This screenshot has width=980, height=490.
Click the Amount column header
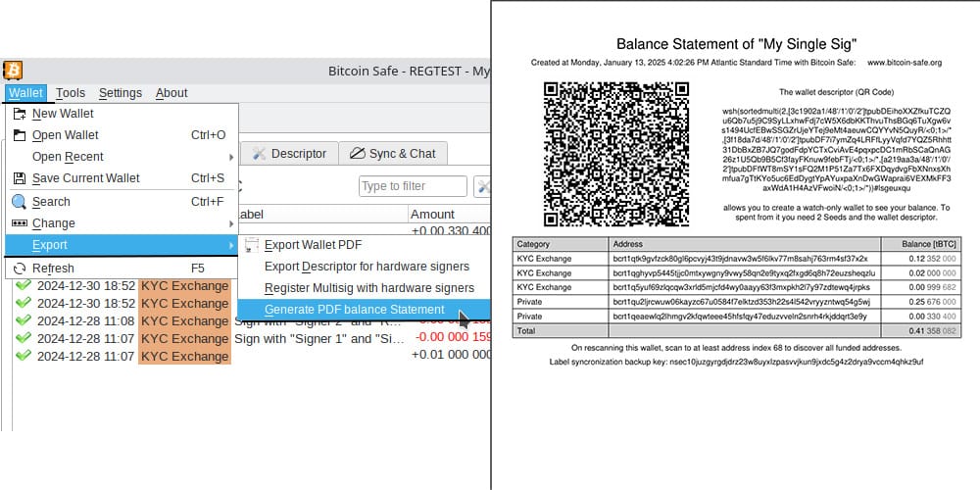pyautogui.click(x=449, y=214)
